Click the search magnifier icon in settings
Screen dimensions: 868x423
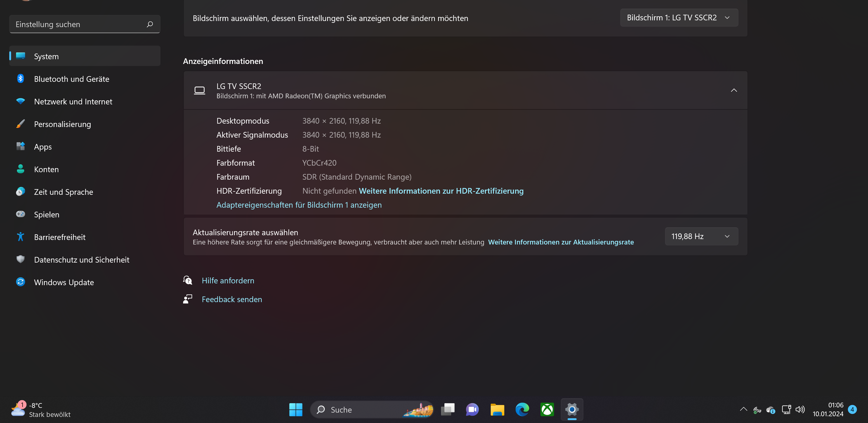coord(150,24)
